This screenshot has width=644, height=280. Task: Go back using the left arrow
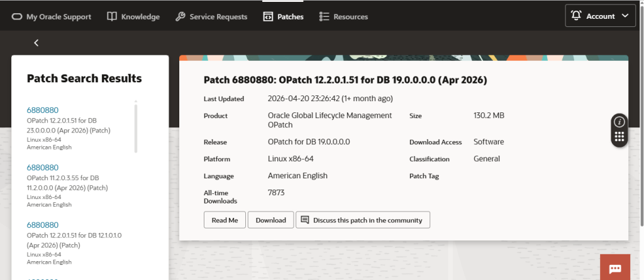(x=36, y=43)
